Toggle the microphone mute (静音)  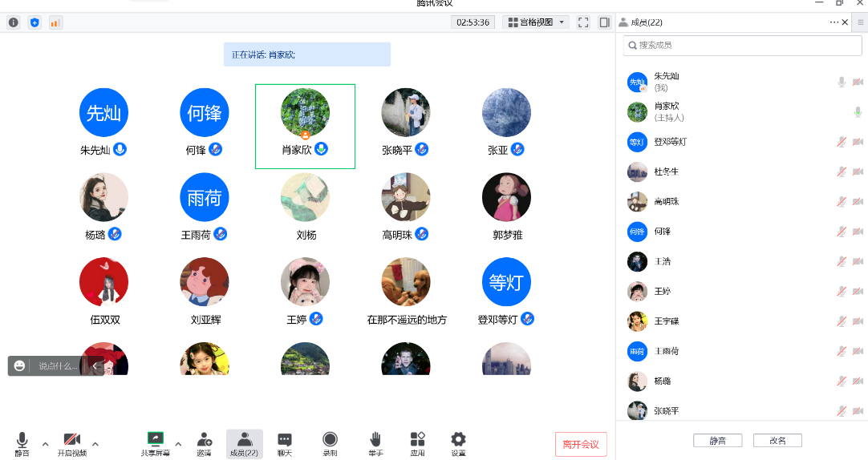tap(22, 442)
